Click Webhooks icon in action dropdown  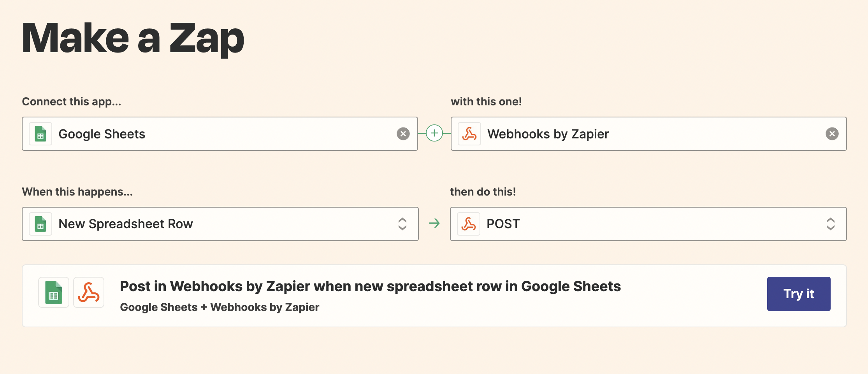469,224
